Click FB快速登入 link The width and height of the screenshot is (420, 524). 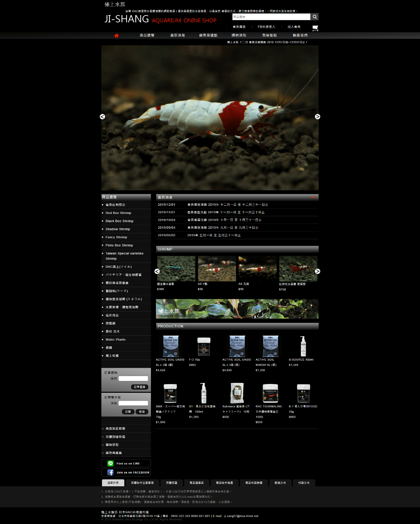(x=266, y=27)
